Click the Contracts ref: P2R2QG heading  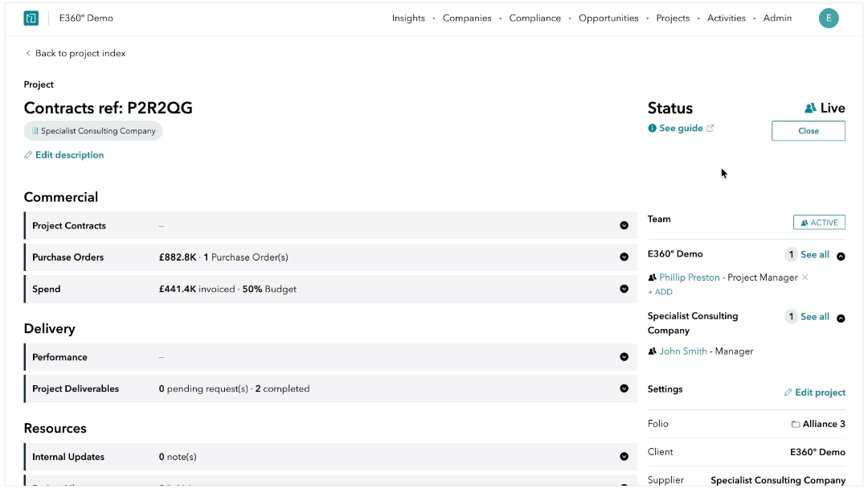[108, 108]
